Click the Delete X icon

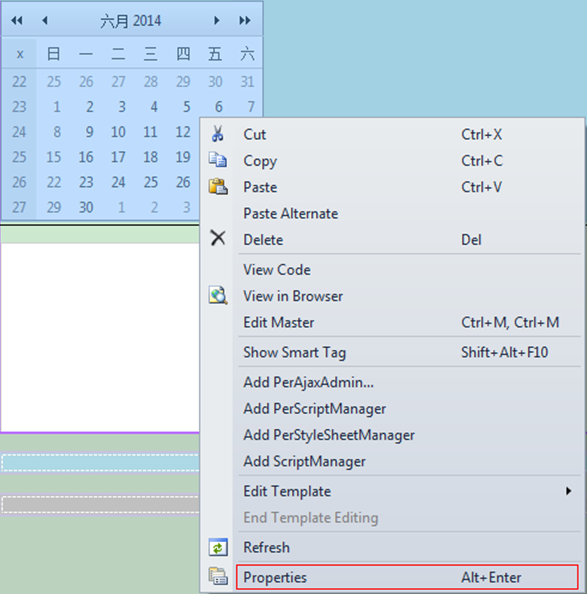pyautogui.click(x=218, y=239)
